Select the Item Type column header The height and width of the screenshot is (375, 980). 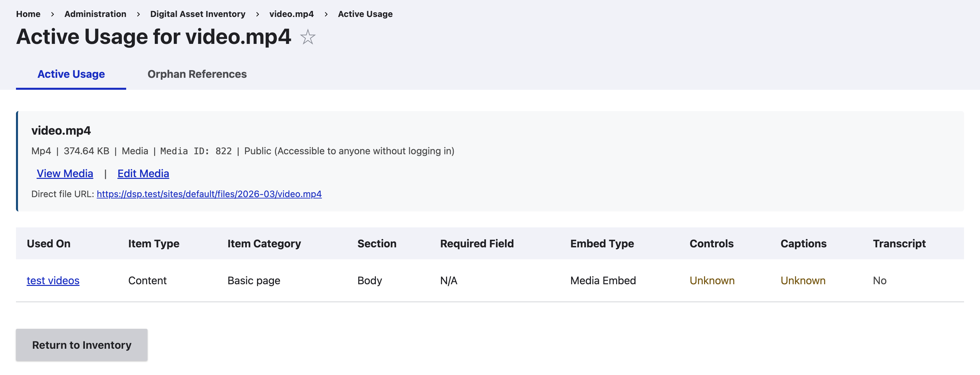[x=154, y=244]
